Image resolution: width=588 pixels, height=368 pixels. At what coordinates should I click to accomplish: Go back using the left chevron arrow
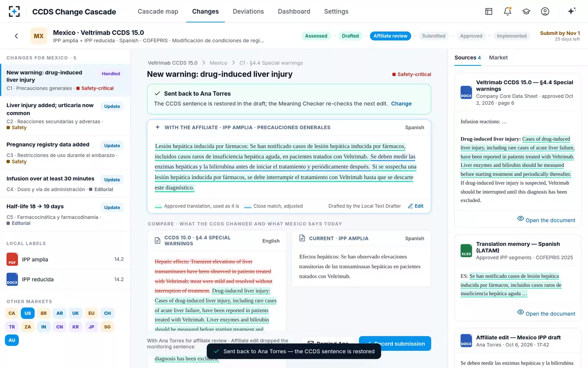[x=16, y=36]
